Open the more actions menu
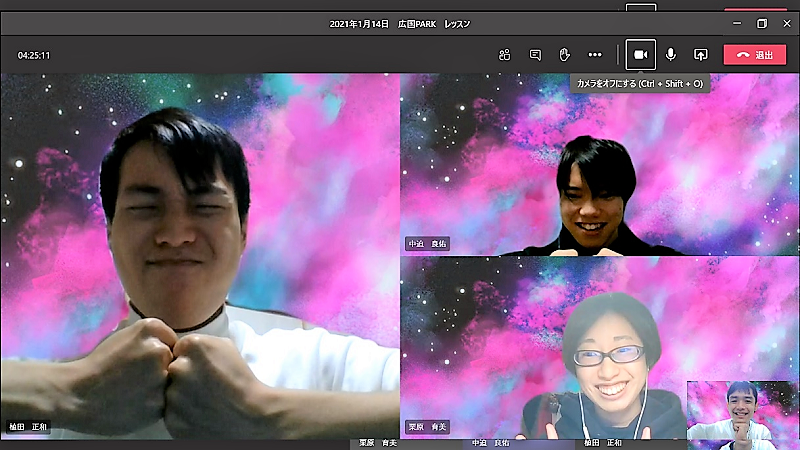Screen dimensions: 800x450 click(x=595, y=55)
